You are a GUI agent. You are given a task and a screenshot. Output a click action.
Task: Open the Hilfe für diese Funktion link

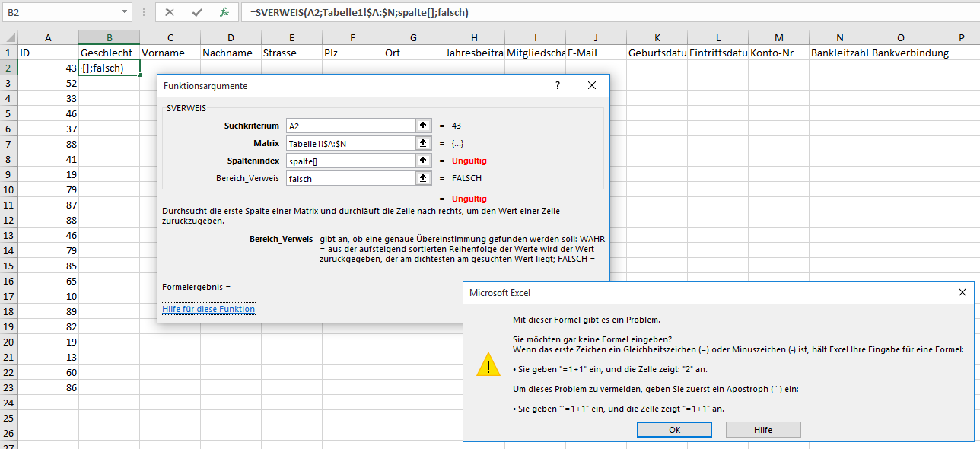pos(208,309)
